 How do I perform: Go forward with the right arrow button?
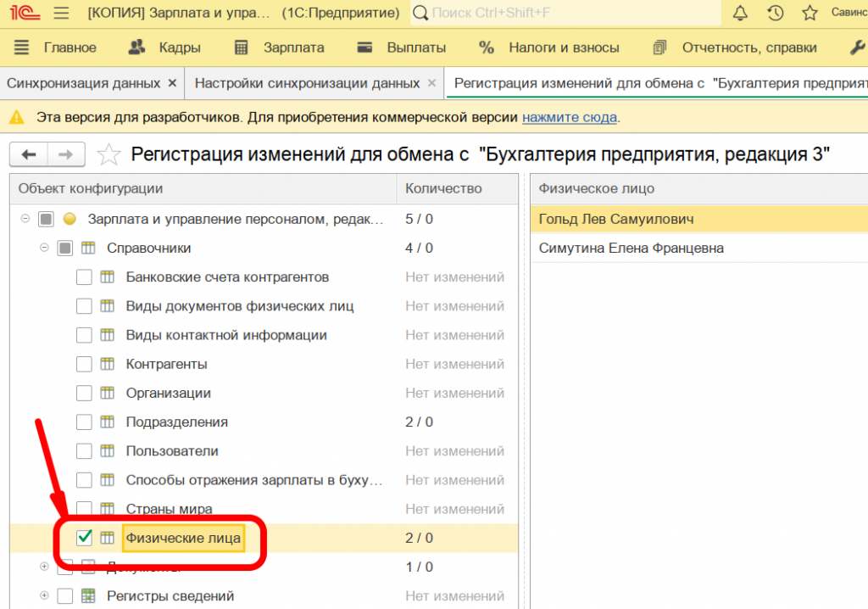(66, 154)
